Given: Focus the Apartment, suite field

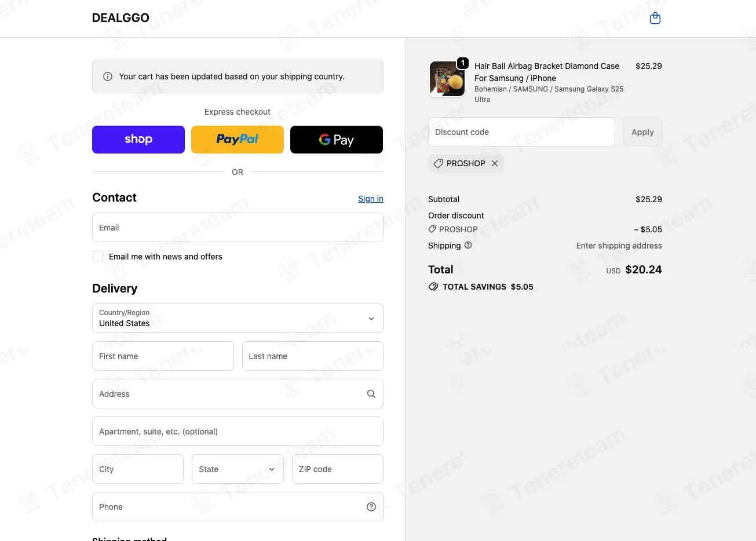Looking at the screenshot, I should click(238, 432).
